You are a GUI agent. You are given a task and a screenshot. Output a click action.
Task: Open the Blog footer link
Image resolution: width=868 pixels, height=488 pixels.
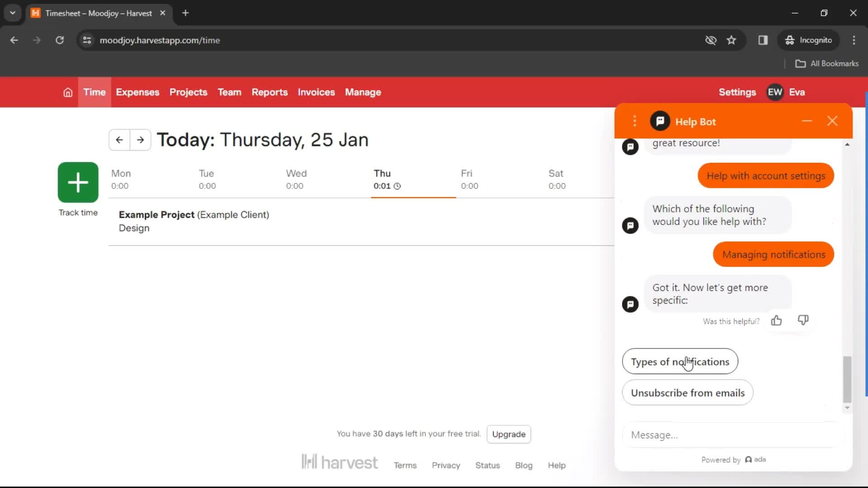[524, 465]
